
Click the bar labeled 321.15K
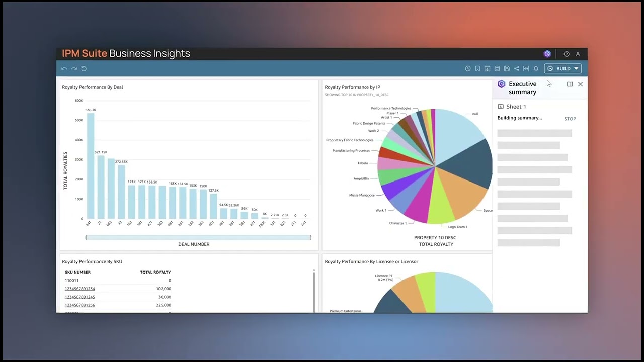click(x=101, y=187)
